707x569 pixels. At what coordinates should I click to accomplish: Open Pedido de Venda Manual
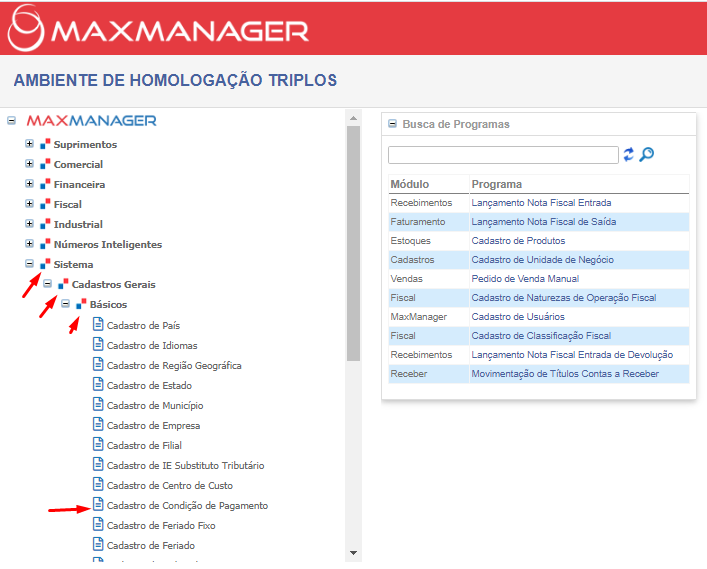click(525, 279)
